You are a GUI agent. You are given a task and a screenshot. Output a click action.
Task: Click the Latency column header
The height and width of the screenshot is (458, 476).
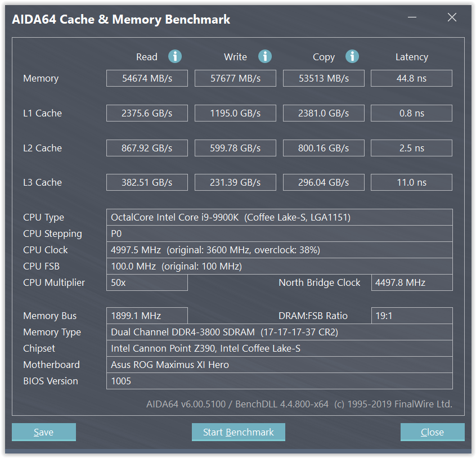tap(412, 57)
